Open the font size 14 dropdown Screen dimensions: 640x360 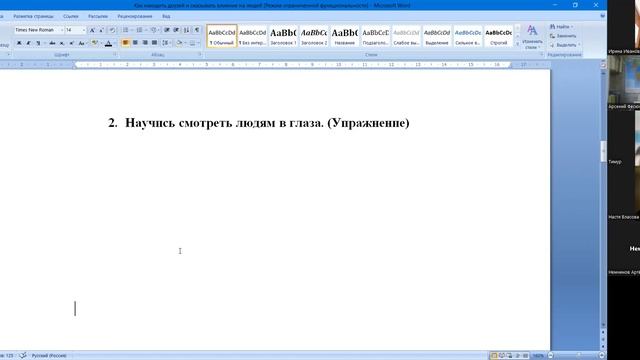[x=84, y=30]
